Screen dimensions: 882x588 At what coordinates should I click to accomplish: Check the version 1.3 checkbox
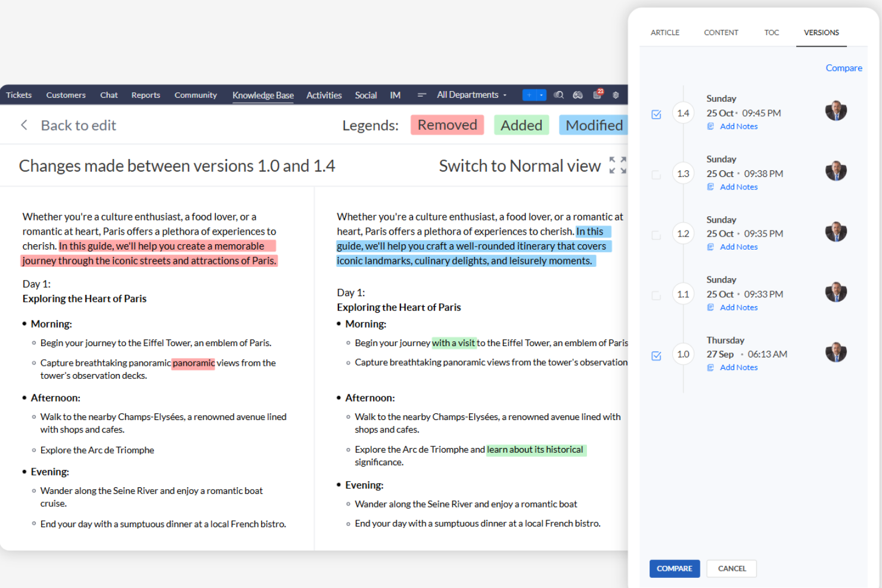point(656,175)
